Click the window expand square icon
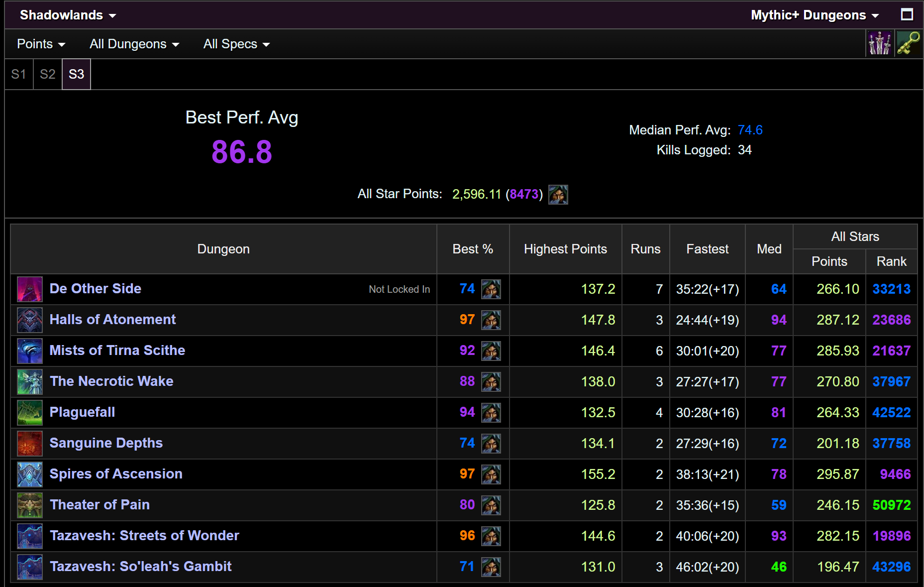Viewport: 924px width, 587px height. (907, 14)
